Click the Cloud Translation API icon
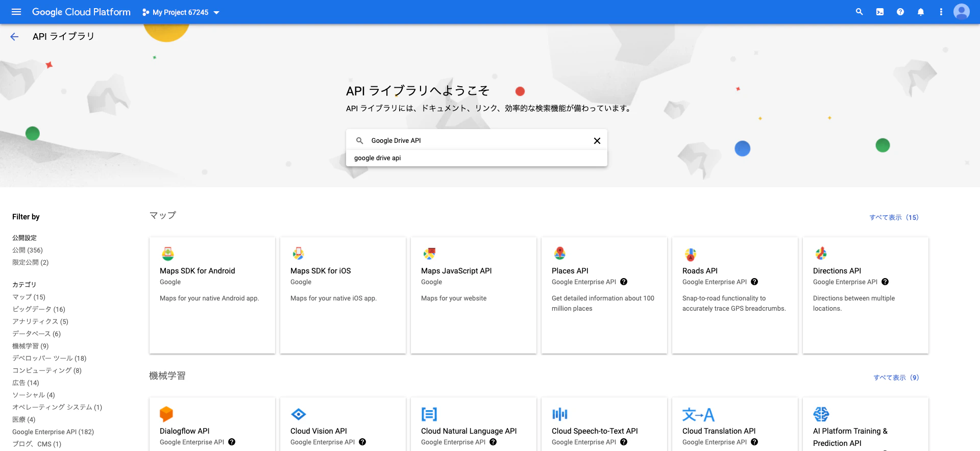 point(698,414)
